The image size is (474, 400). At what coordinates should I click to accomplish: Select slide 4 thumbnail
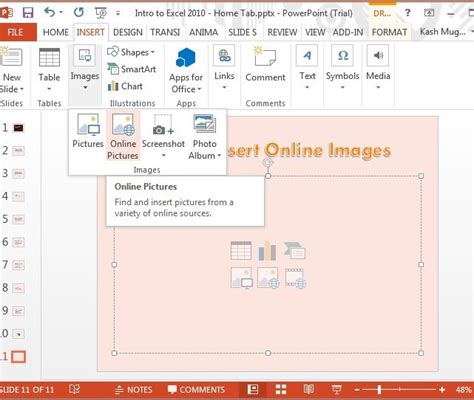coord(18,196)
